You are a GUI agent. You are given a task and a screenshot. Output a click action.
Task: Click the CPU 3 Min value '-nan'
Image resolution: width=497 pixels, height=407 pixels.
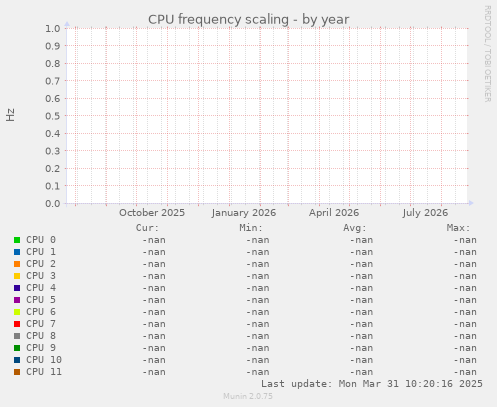[x=258, y=276]
